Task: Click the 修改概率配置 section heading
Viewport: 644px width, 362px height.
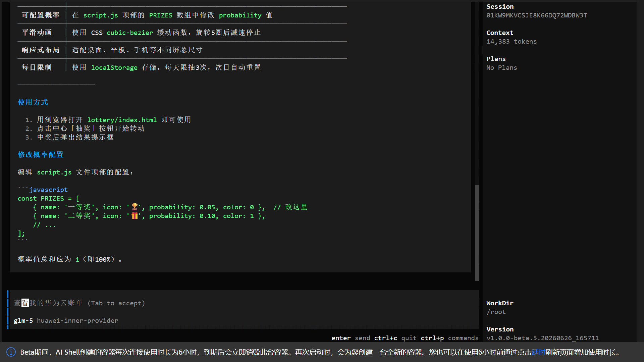Action: pyautogui.click(x=41, y=154)
